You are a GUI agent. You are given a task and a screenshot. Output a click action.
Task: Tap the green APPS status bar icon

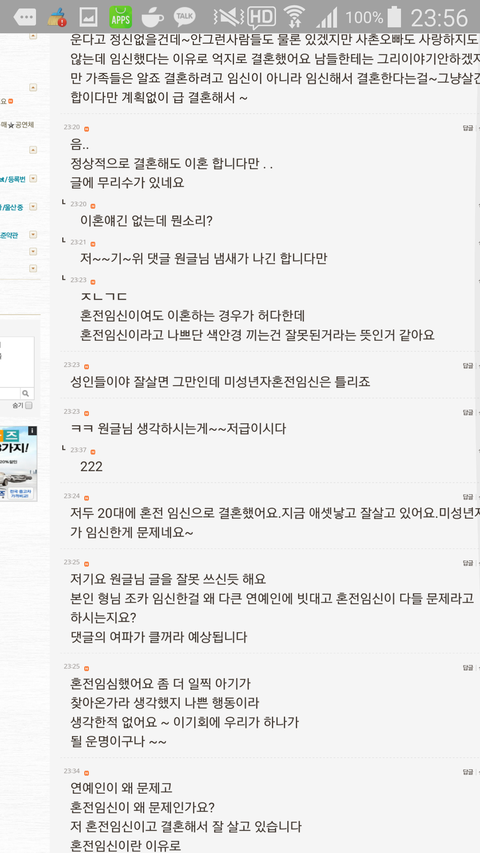tap(120, 17)
